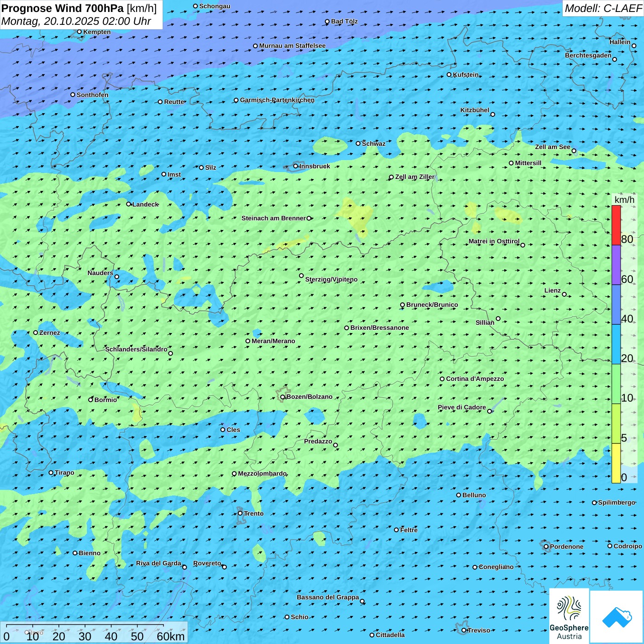
Task: Click the Garmisch-Partenkirchen label
Action: [277, 100]
